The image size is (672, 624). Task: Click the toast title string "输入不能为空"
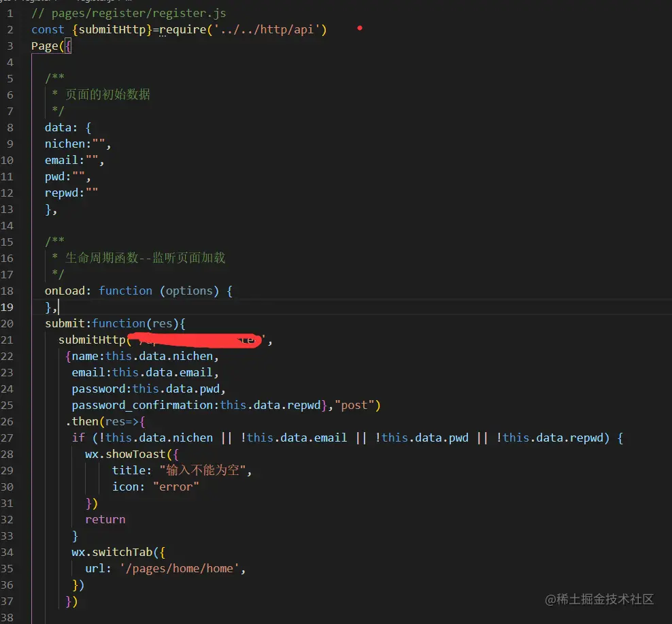(x=202, y=470)
